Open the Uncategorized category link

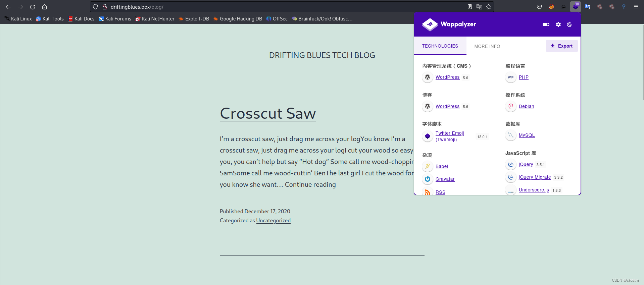click(273, 220)
